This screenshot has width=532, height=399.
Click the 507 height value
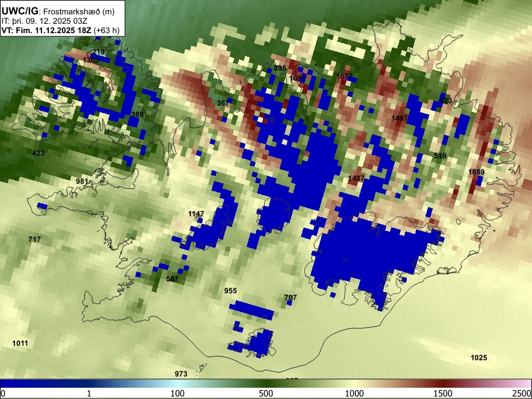[172, 279]
